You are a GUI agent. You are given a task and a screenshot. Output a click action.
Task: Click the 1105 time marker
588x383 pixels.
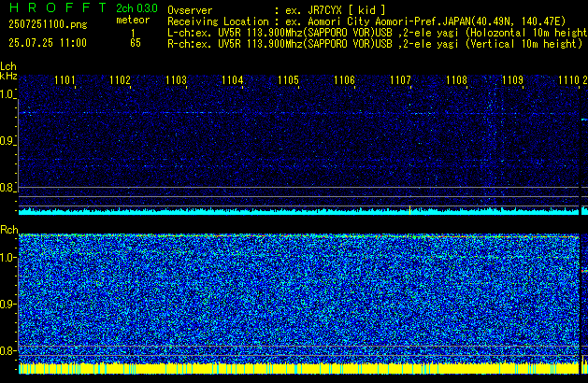coord(288,80)
